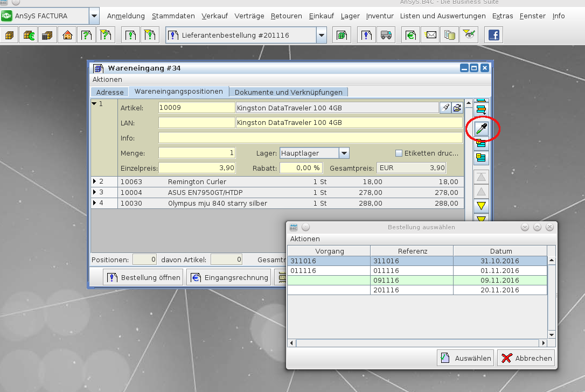Click the eyedropper icon circled in red
Screen dimensions: 585x392
[x=481, y=129]
